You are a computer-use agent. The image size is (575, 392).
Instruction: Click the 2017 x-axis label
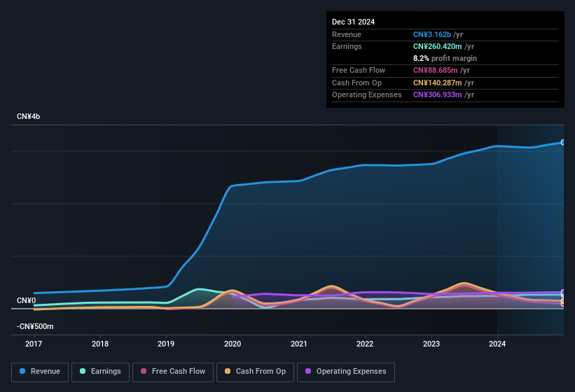coord(34,344)
